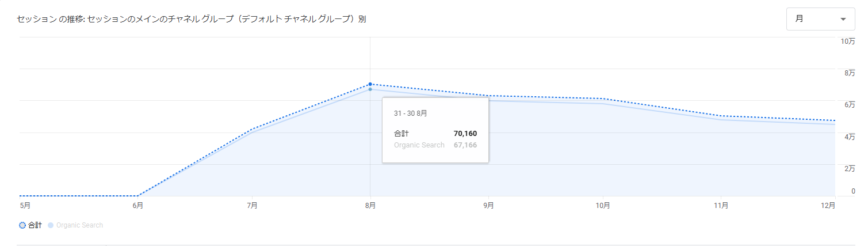Click the 10月 label on the axis
This screenshot has width=868, height=246.
click(x=603, y=205)
